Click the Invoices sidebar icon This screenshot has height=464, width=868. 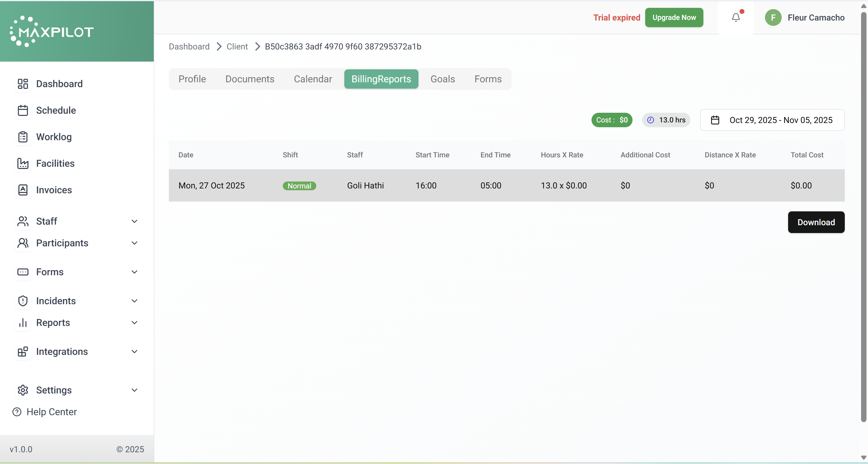(23, 190)
